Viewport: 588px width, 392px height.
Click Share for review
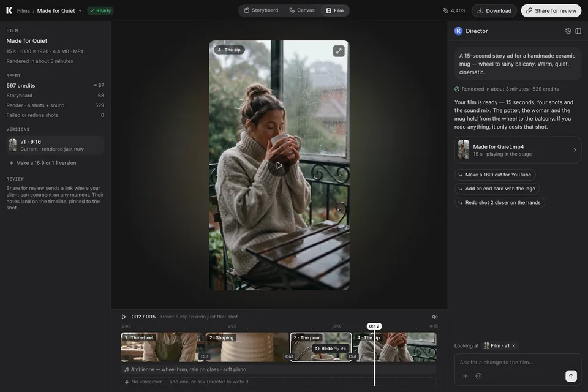click(551, 10)
